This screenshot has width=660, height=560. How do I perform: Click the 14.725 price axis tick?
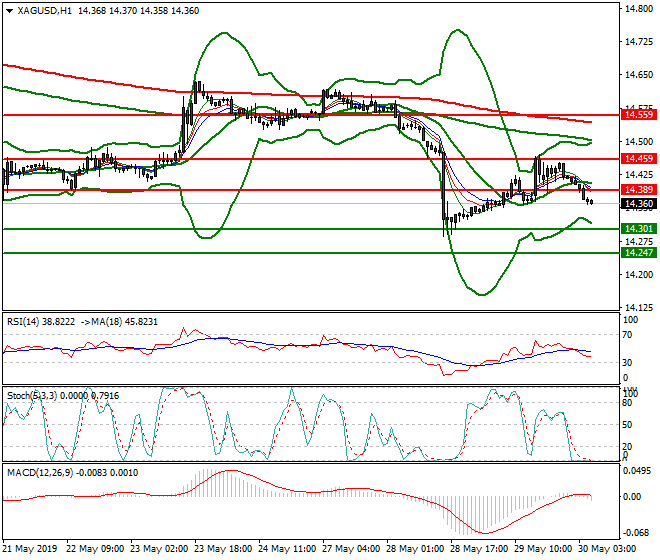(x=639, y=42)
